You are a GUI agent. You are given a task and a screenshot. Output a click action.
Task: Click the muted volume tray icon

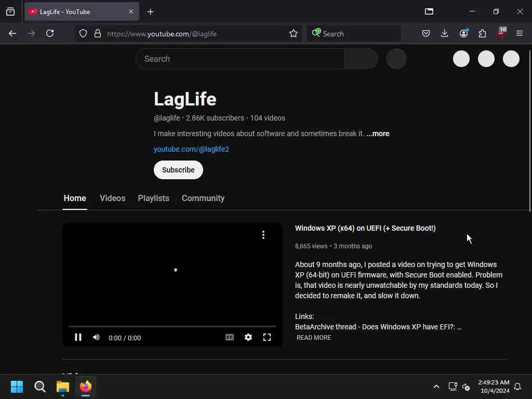click(x=466, y=387)
